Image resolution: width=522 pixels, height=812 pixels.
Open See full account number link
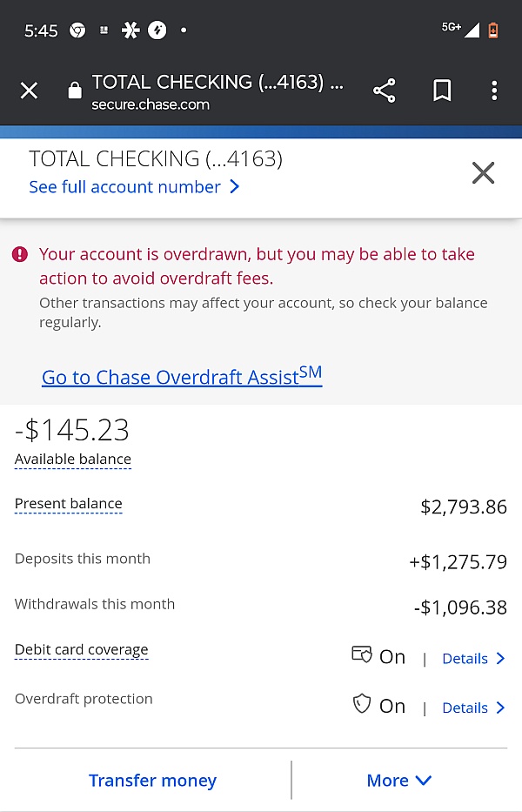tap(134, 186)
